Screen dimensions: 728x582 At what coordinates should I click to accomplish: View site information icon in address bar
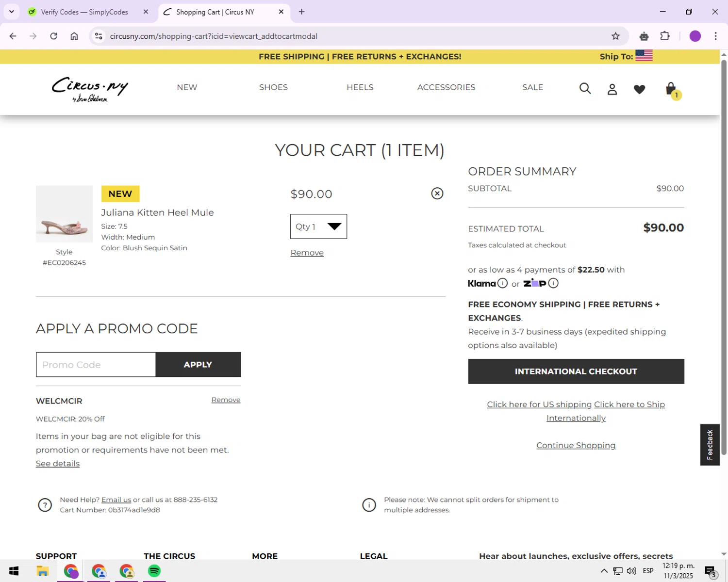99,36
